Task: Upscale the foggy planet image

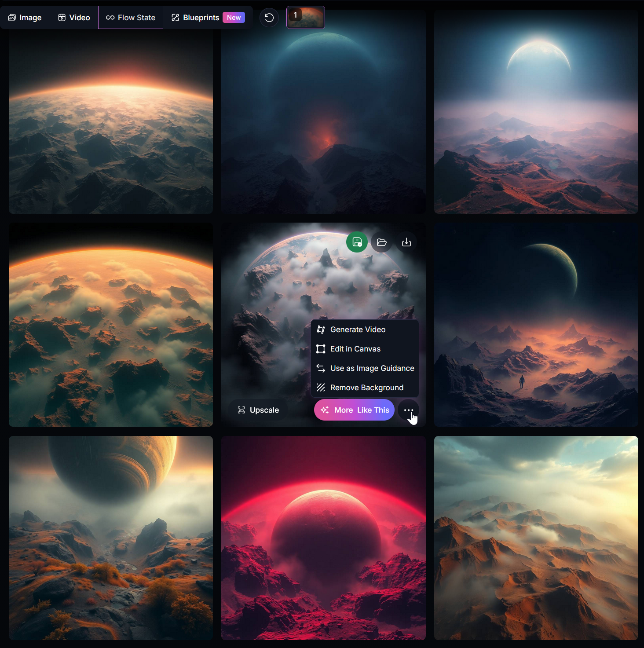Action: pos(258,410)
